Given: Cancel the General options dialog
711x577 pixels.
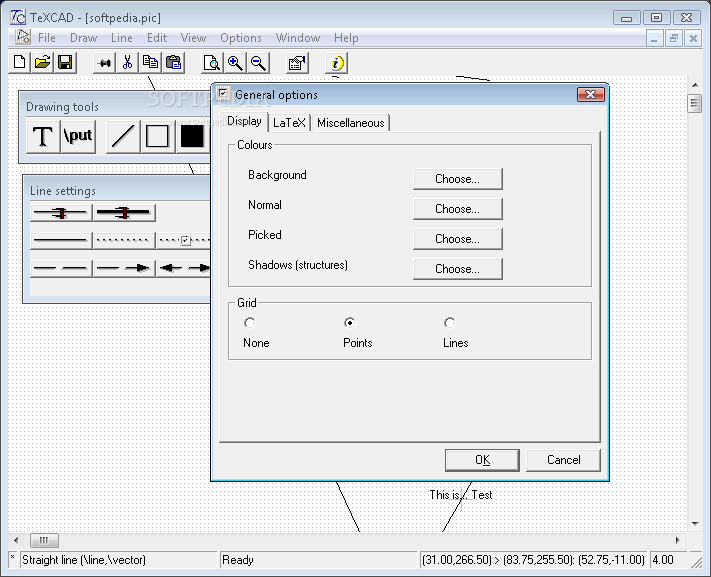Looking at the screenshot, I should coord(564,460).
